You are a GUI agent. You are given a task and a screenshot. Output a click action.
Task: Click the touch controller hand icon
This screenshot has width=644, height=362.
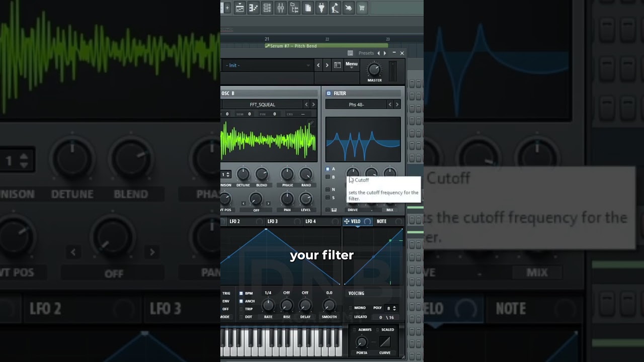[x=348, y=8]
